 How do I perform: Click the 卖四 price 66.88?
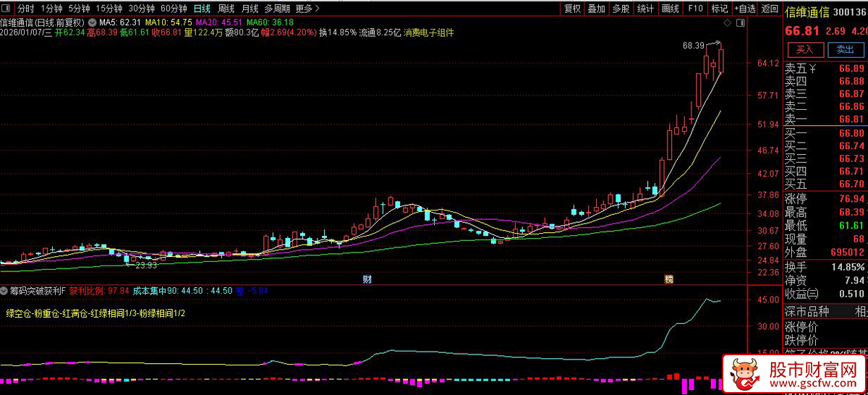851,81
